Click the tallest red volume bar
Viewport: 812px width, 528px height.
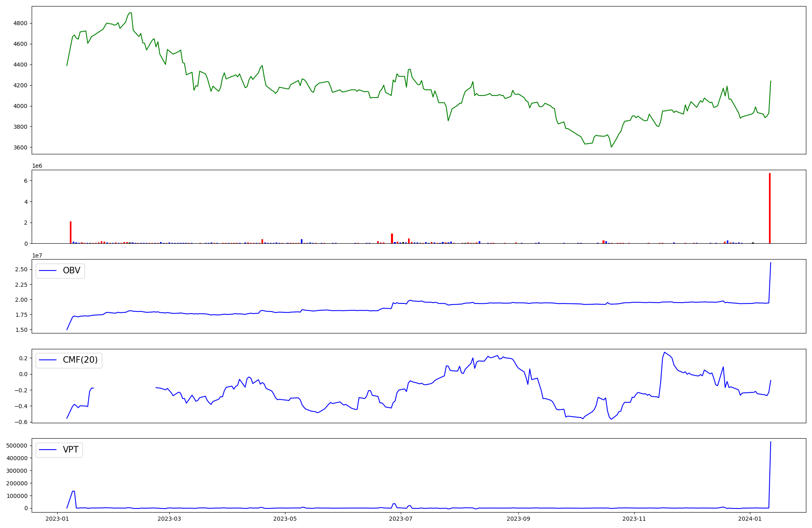click(x=769, y=208)
